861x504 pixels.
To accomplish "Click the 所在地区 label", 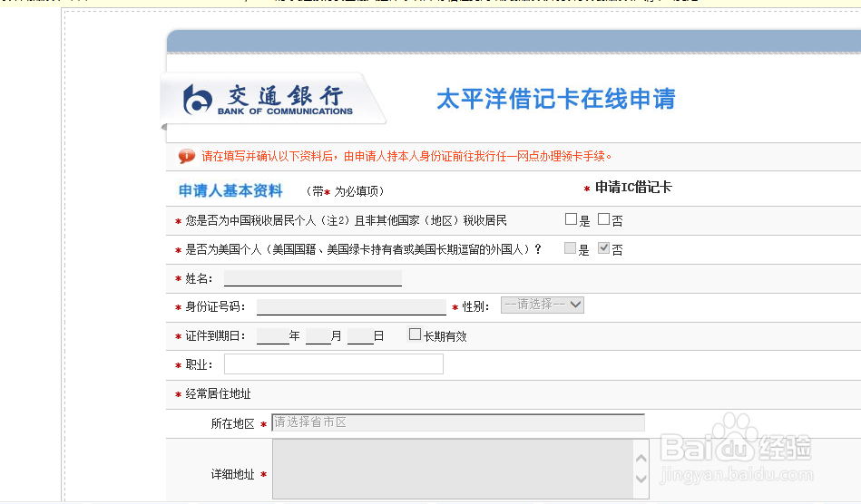I will [x=233, y=423].
